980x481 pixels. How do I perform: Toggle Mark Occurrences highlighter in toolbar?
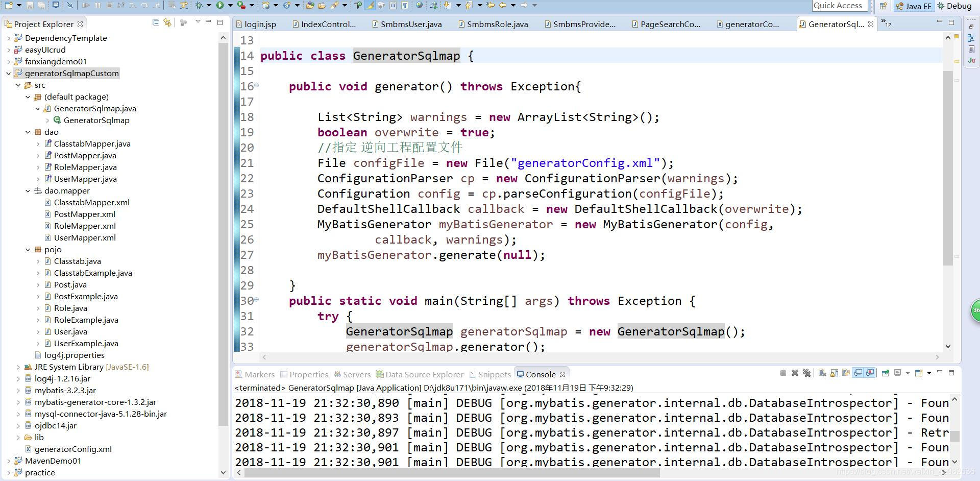pyautogui.click(x=369, y=5)
